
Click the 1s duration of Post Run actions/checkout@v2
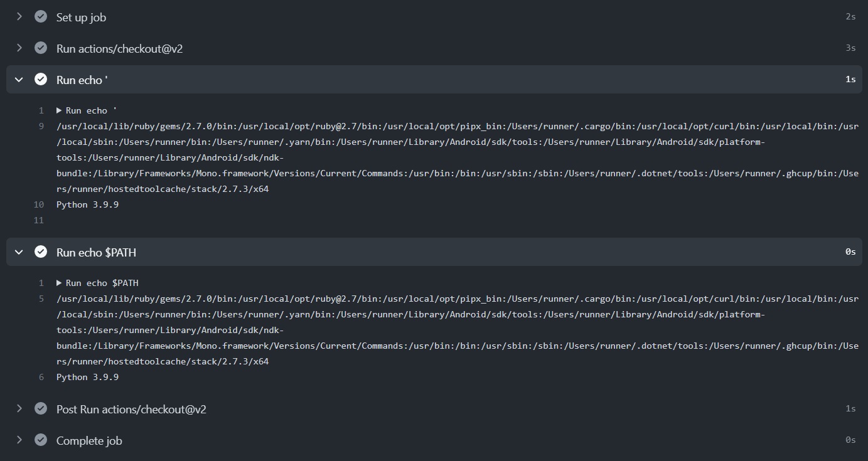pyautogui.click(x=850, y=409)
